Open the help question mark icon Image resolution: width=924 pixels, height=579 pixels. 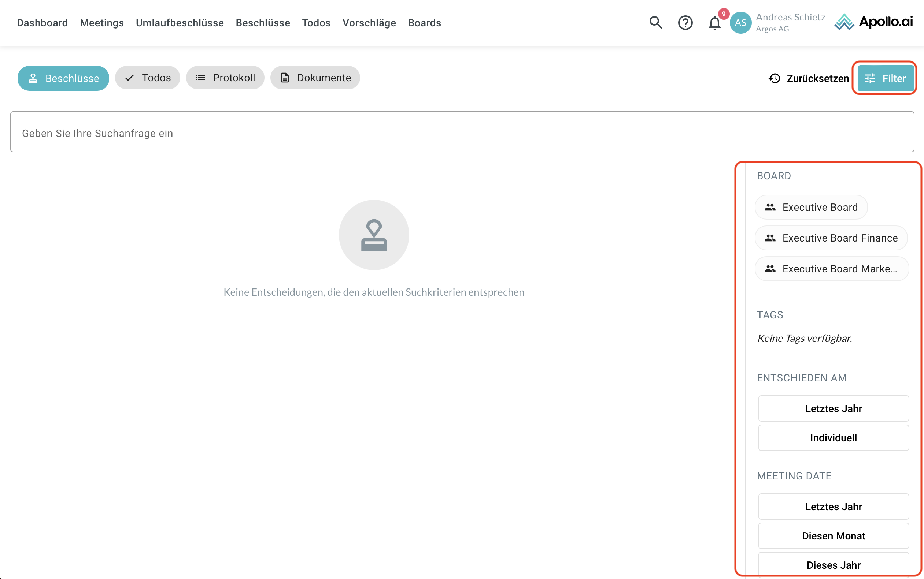(x=685, y=23)
